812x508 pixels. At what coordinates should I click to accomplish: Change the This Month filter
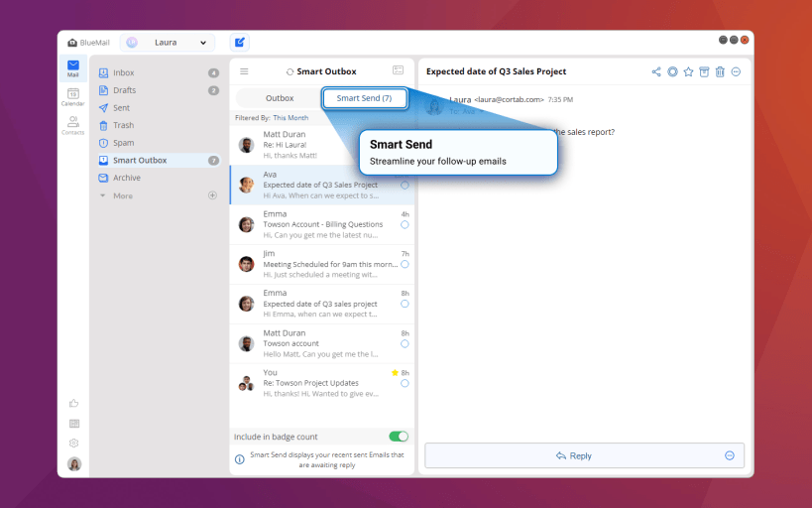click(290, 118)
